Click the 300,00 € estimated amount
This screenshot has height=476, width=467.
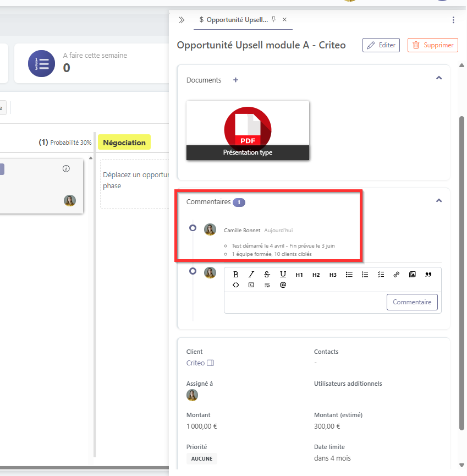tap(327, 426)
